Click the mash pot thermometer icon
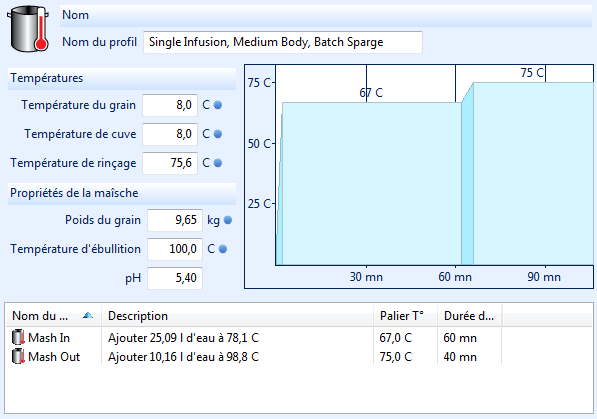This screenshot has height=419, width=597. click(28, 29)
